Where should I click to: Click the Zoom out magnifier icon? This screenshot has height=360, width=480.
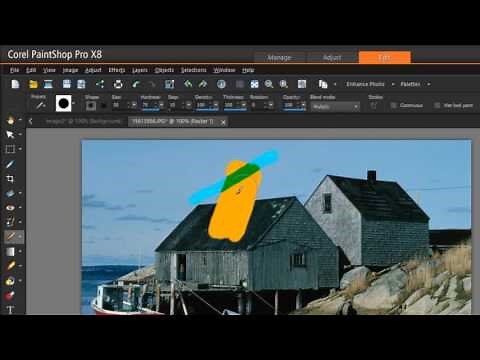(x=269, y=84)
